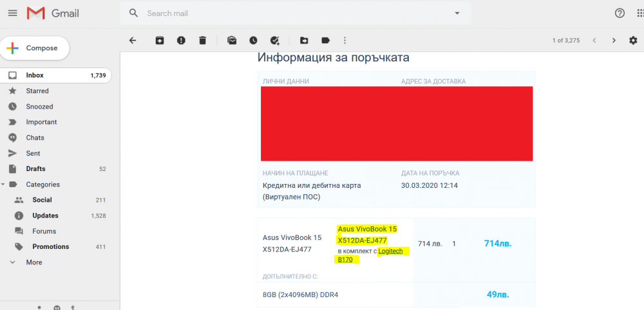Open the Starred folder
This screenshot has width=644, height=310.
click(x=55, y=91)
